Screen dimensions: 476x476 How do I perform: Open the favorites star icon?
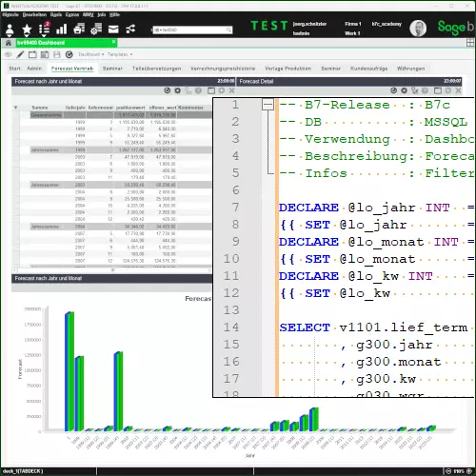(x=27, y=30)
